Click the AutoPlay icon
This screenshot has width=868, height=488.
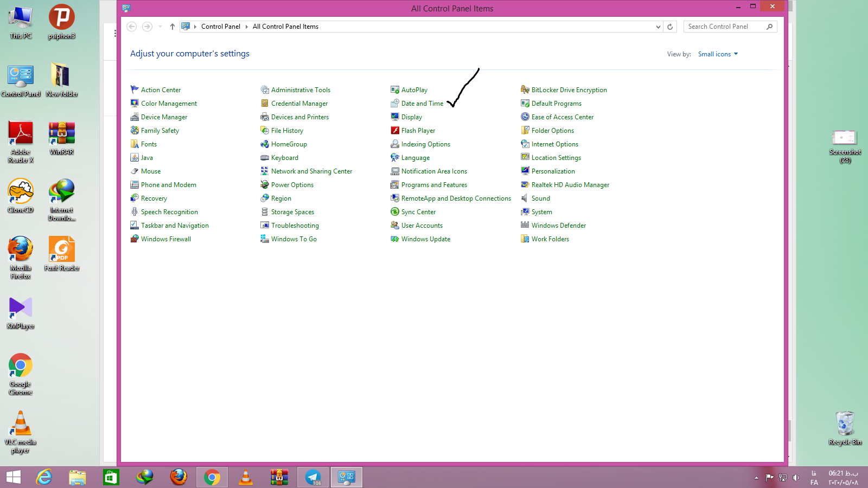(x=395, y=89)
